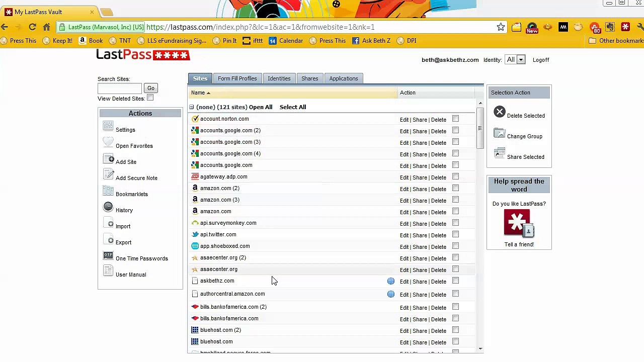Click the browser address bar URL
644x362 pixels.
click(x=260, y=27)
